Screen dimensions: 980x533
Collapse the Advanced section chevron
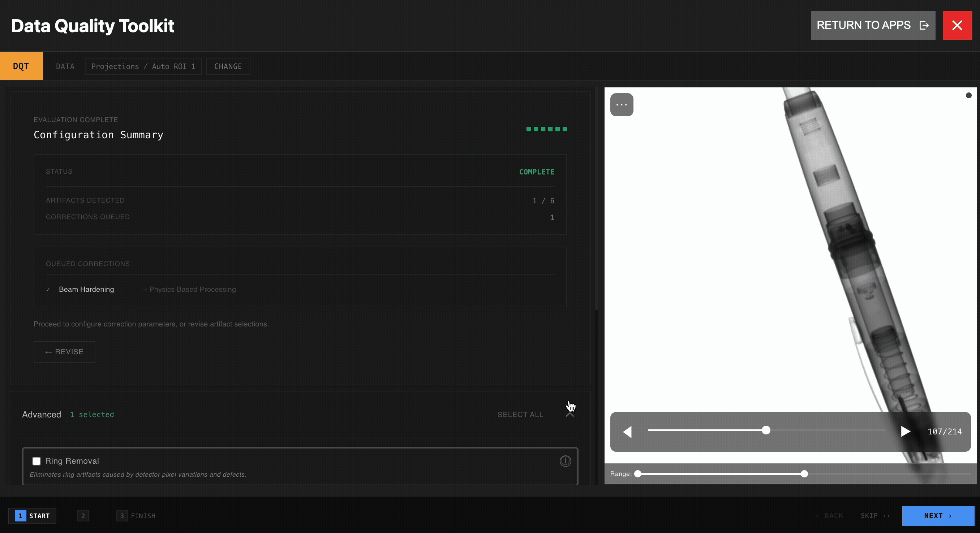click(569, 415)
